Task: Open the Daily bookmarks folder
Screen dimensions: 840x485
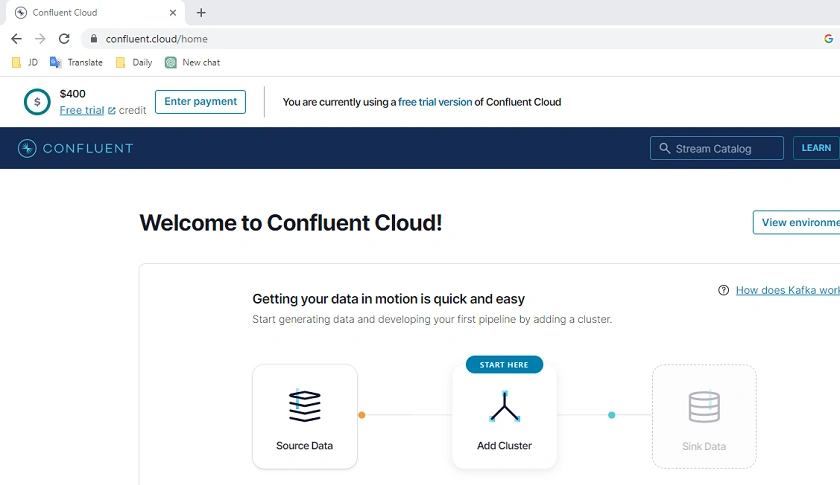Action: [x=134, y=63]
